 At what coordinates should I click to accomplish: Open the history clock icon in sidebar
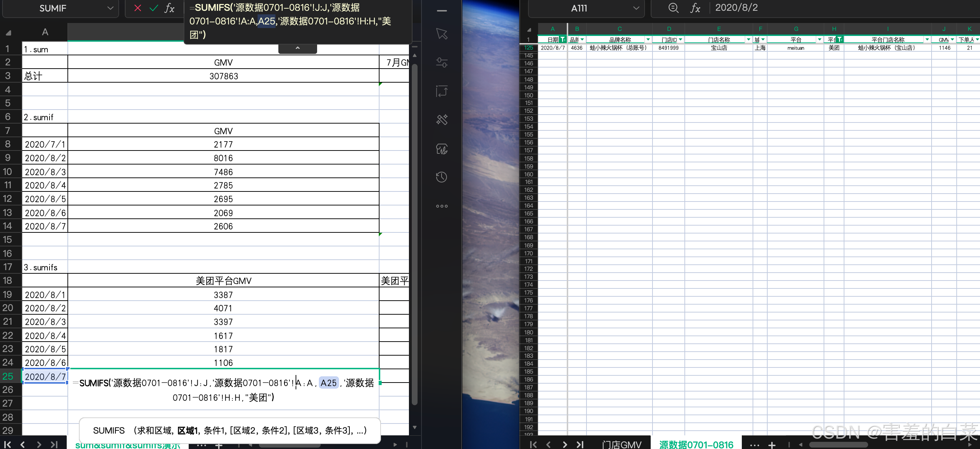(441, 177)
